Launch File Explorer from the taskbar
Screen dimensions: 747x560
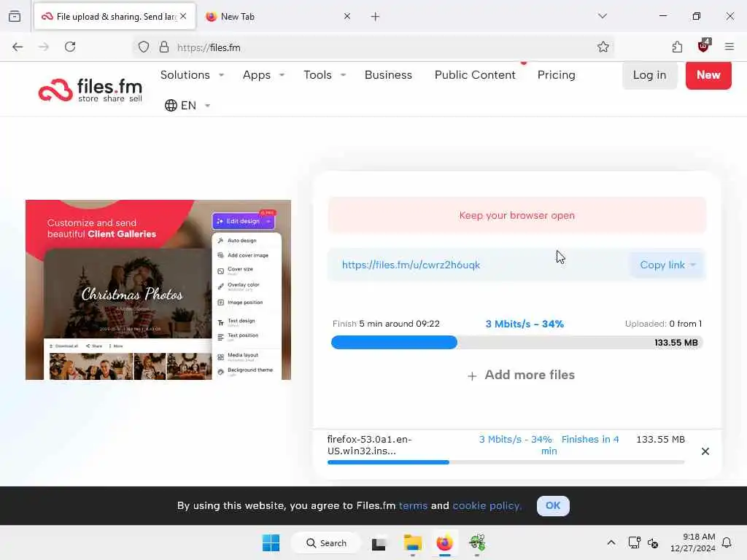(413, 542)
